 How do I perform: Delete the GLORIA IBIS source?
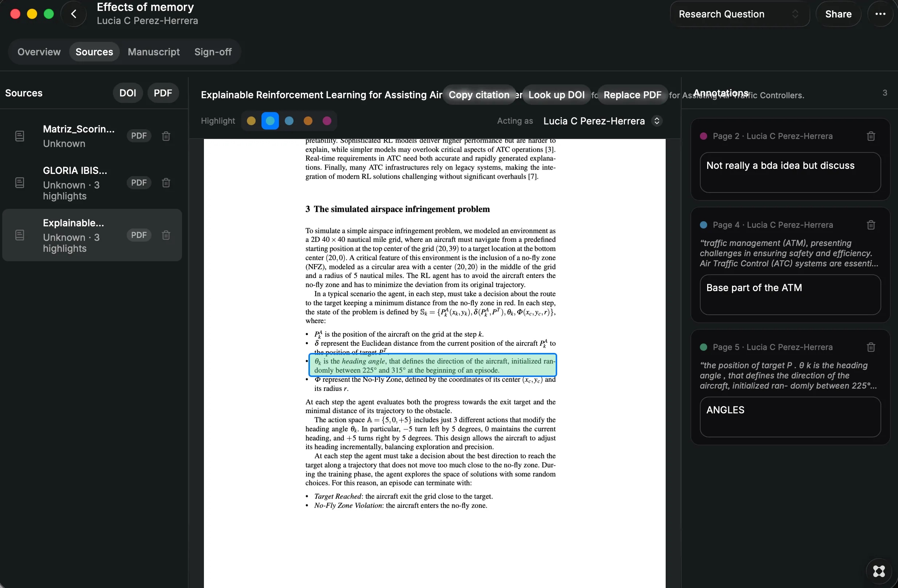pos(166,183)
